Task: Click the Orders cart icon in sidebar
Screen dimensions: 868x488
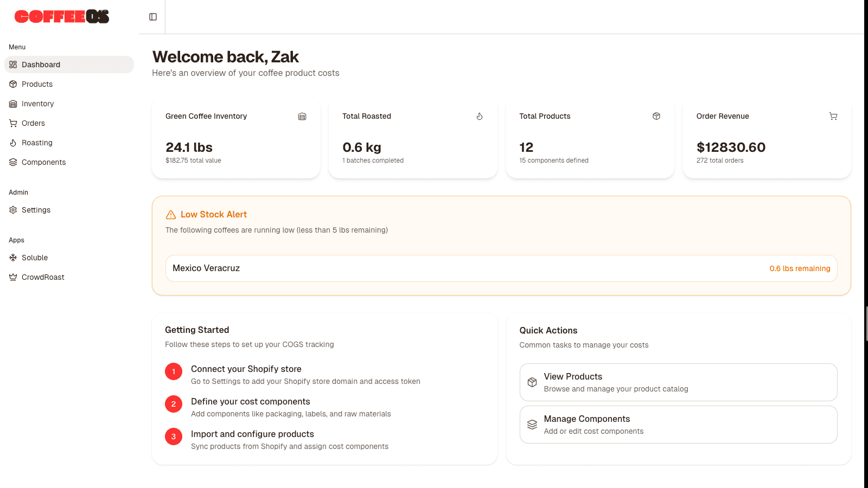Action: pyautogui.click(x=13, y=123)
